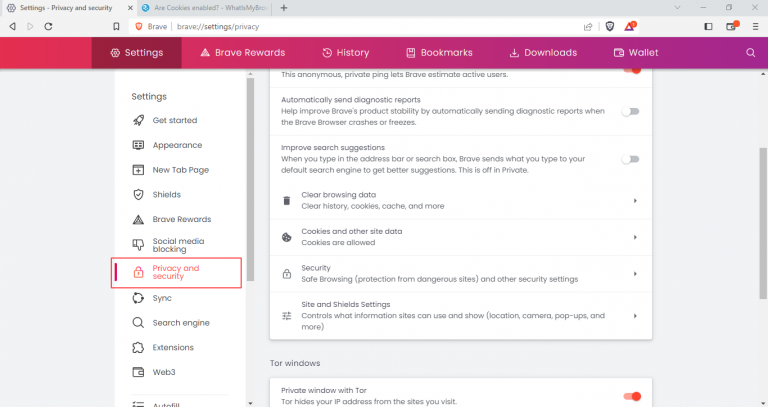Viewport: 768px width, 407px height.
Task: Switch to the Downloads tab
Action: (543, 52)
